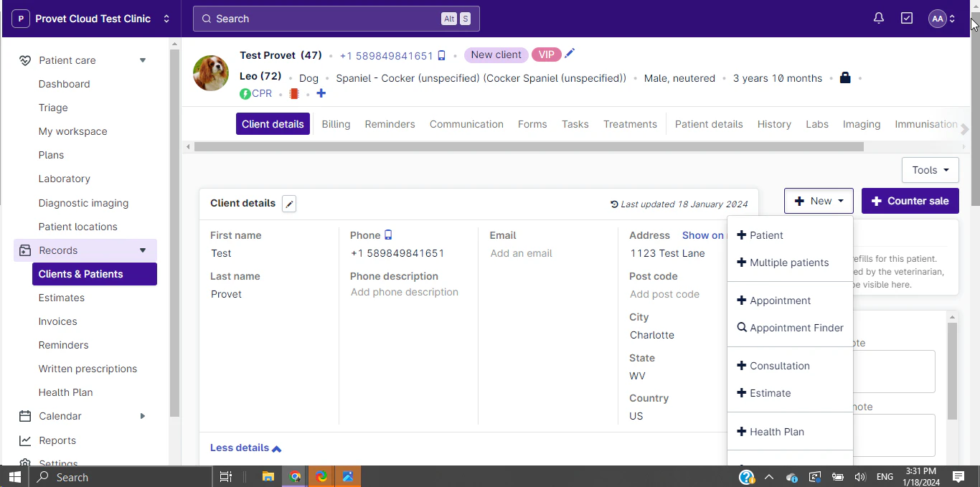Select the red vaccination card icon

pos(293,93)
